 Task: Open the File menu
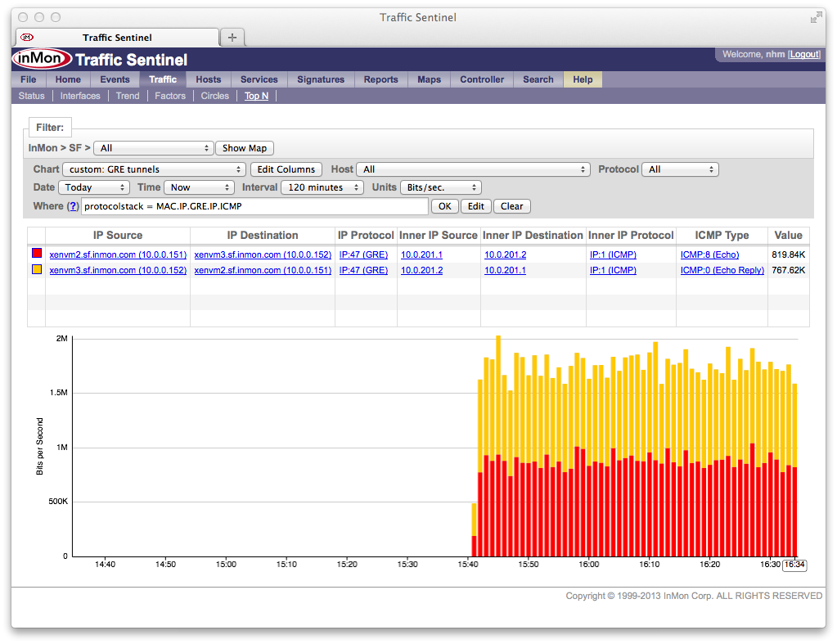29,79
